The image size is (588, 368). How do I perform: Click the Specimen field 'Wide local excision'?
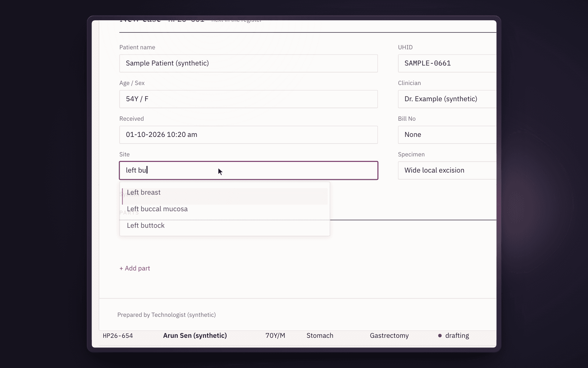(x=447, y=170)
